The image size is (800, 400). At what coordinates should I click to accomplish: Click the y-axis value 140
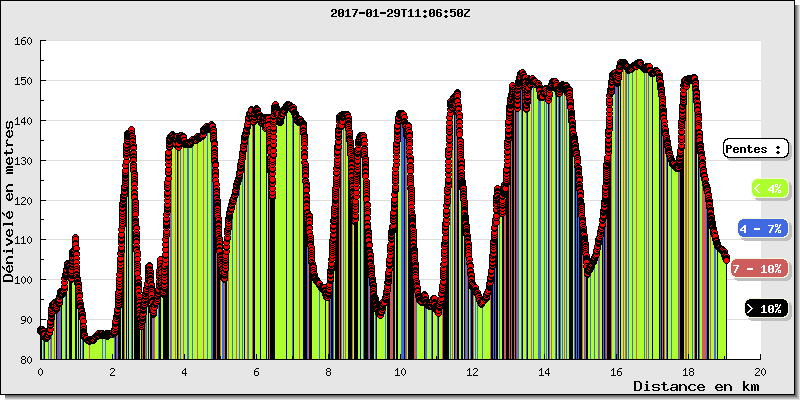click(x=24, y=121)
